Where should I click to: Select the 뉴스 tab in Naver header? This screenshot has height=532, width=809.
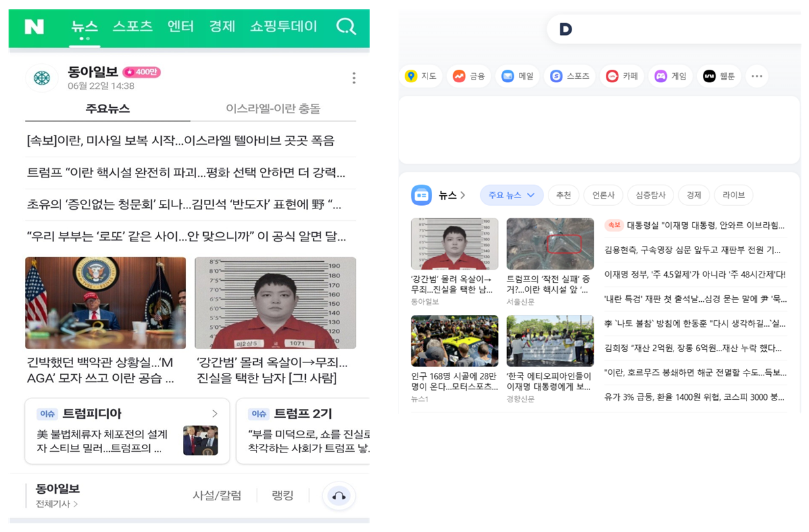tap(84, 26)
